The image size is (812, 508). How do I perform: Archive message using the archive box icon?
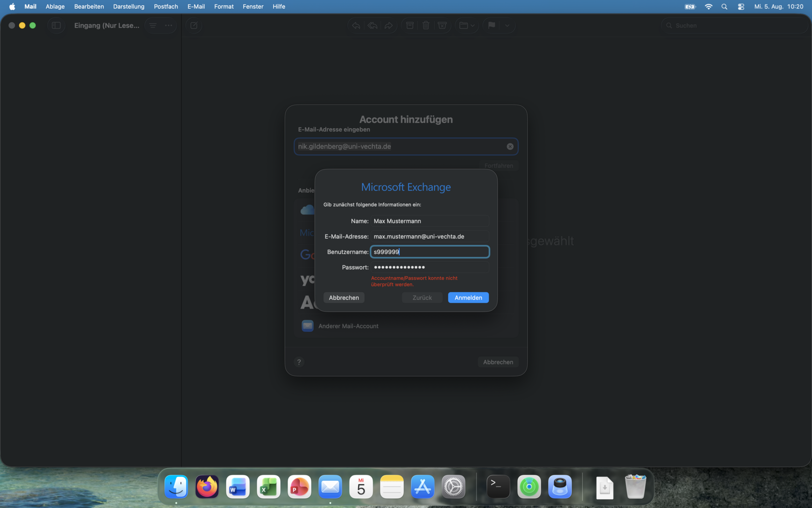coord(410,26)
